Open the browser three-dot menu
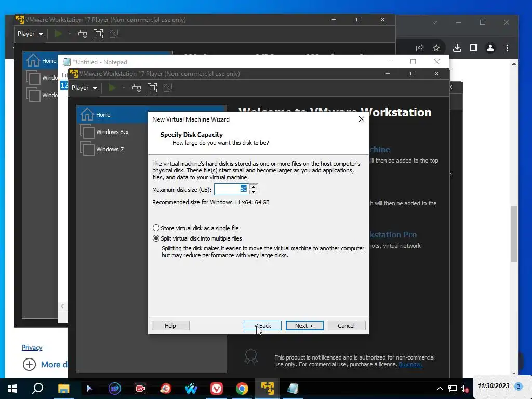Viewport: 532px width, 399px height. point(507,48)
